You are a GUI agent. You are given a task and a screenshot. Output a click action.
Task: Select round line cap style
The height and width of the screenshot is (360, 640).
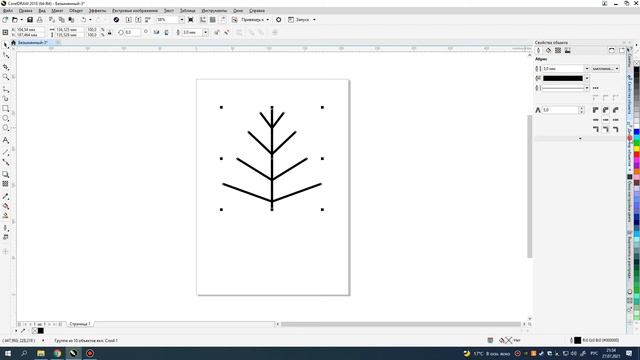(x=606, y=120)
